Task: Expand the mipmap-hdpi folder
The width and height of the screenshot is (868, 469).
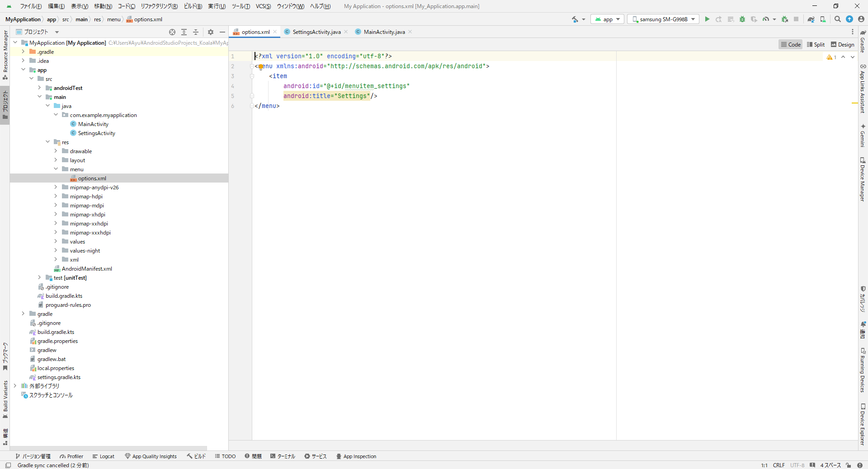Action: pos(56,197)
